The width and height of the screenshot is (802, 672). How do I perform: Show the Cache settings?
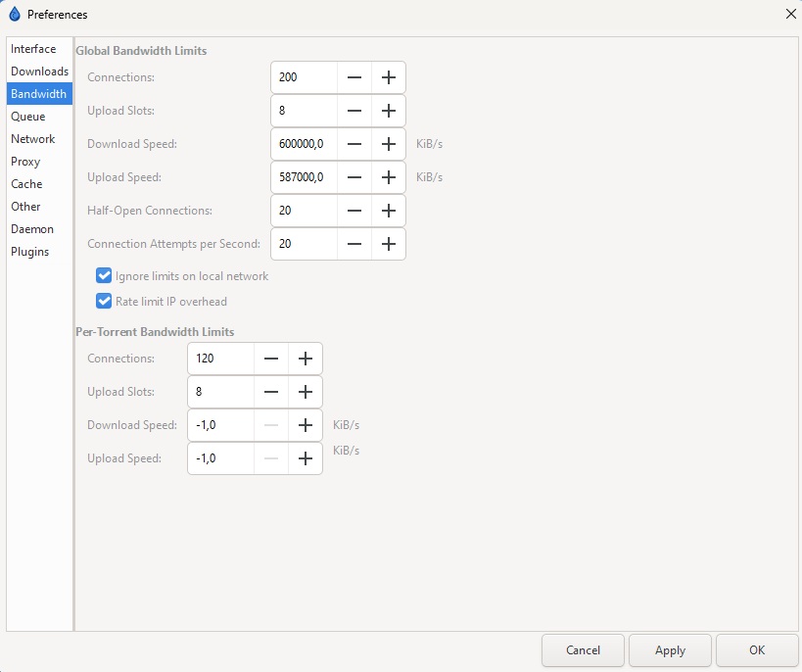click(x=39, y=184)
